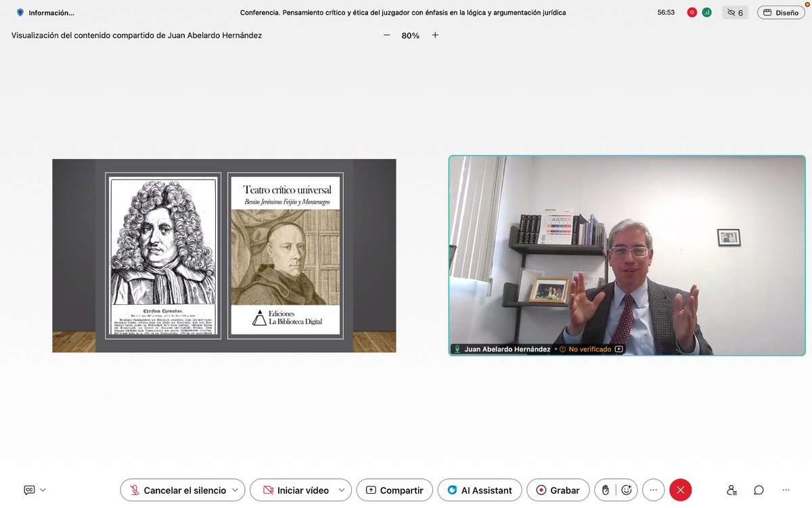Click the No verificado status label
Image resolution: width=812 pixels, height=508 pixels.
589,350
